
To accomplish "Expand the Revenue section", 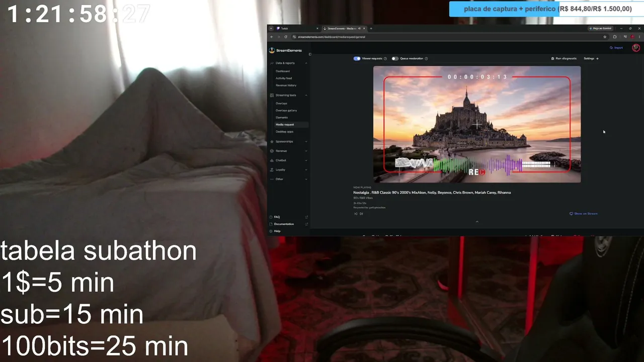I will click(306, 151).
